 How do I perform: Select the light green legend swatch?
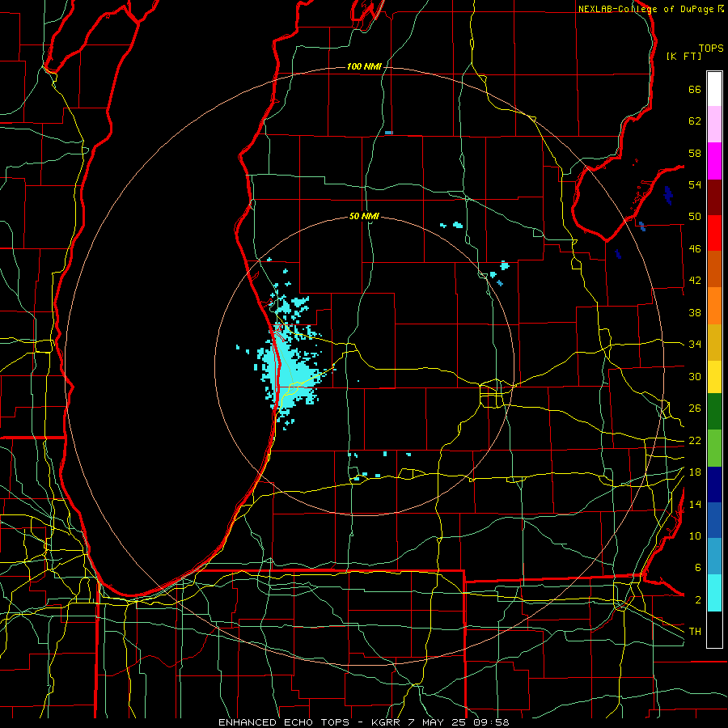click(714, 448)
